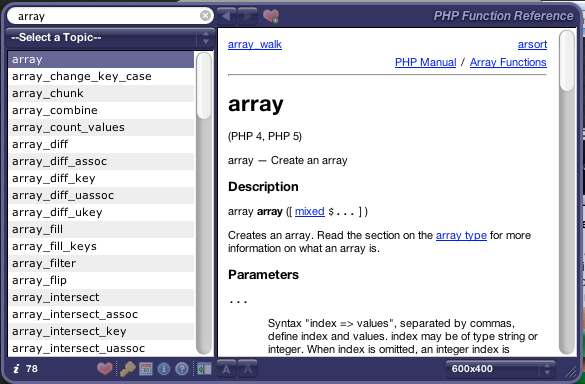
Task: Click the calendar icon in bottom bar
Action: click(146, 369)
